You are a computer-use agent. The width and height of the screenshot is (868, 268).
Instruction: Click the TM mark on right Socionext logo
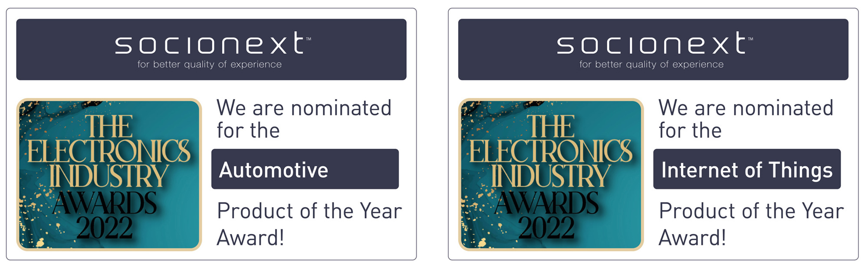(750, 39)
